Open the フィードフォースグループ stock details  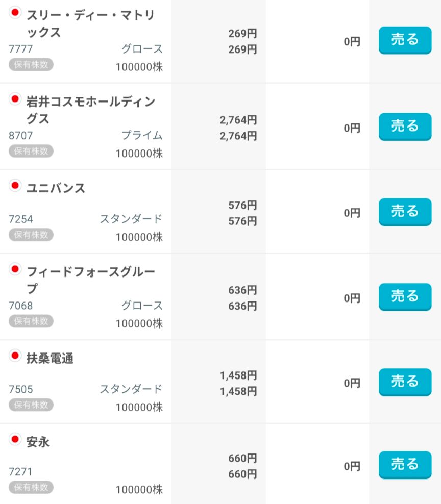(x=90, y=280)
